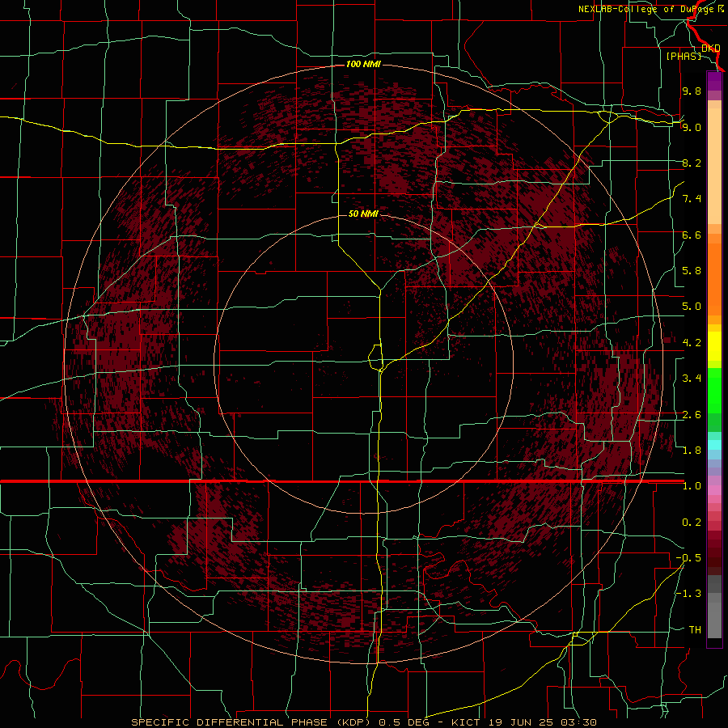Click the 2.6 value on the color scale
Image resolution: width=728 pixels, height=728 pixels.
pos(692,415)
